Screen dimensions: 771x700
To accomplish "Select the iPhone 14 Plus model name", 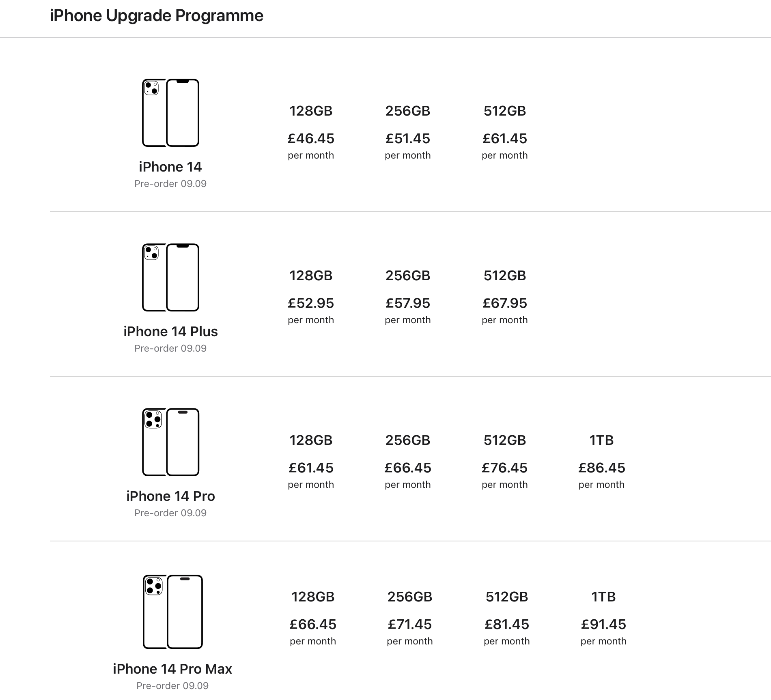I will [x=170, y=331].
